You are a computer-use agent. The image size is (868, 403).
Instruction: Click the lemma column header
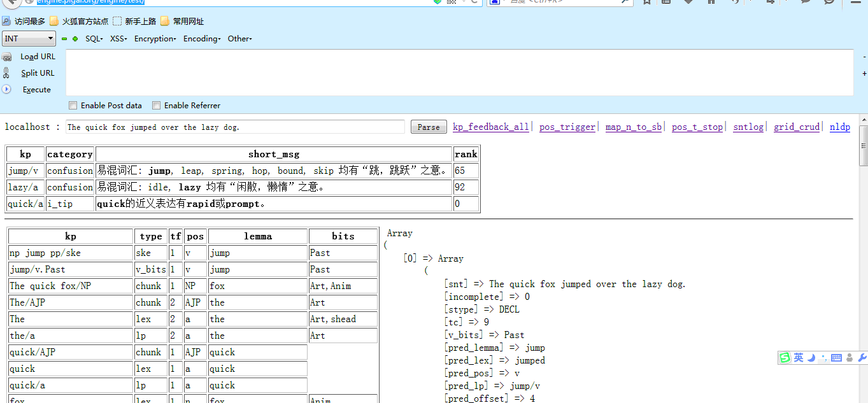coord(258,236)
